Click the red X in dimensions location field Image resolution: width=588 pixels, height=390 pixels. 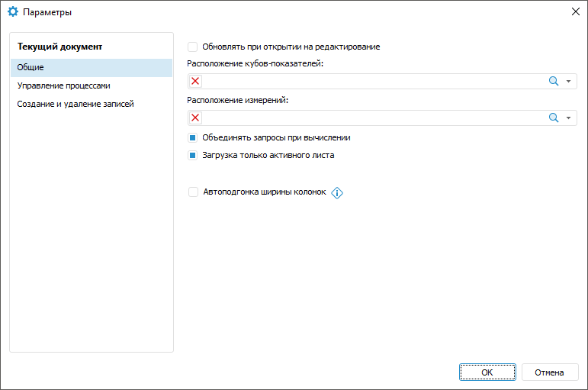tap(195, 118)
